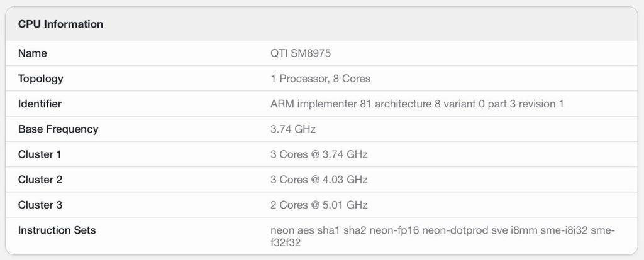
Task: Click the ARM implementer 81 identifier text
Action: click(x=417, y=104)
